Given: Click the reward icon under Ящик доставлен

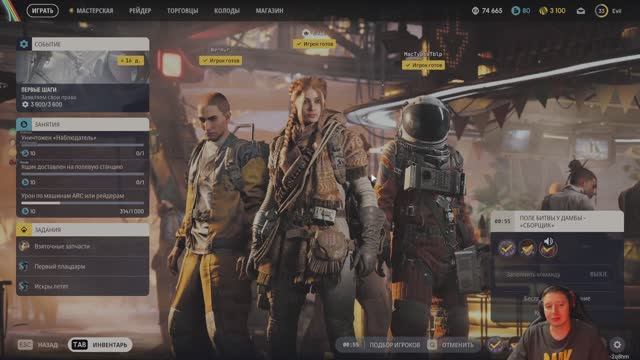Looking at the screenshot, I should [25, 182].
